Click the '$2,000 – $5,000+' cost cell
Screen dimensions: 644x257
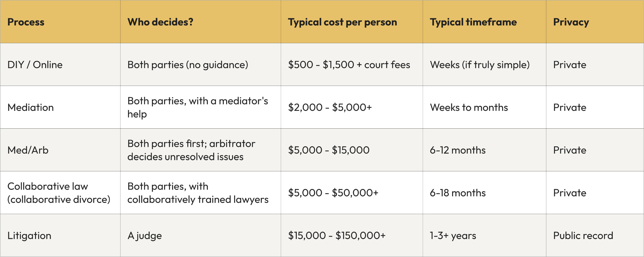point(330,108)
